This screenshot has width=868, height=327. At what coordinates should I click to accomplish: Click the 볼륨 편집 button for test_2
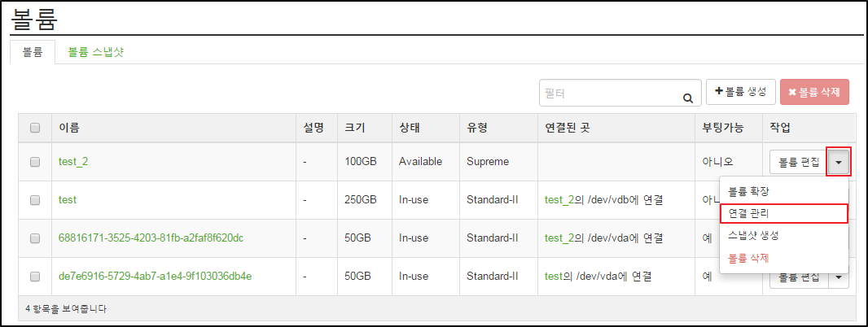(799, 162)
